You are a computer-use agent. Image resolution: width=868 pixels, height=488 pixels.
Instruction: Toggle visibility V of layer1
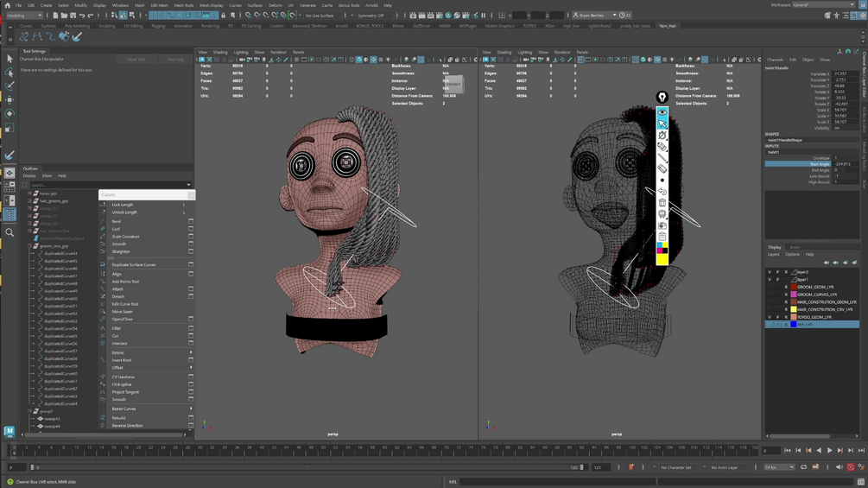pyautogui.click(x=770, y=279)
